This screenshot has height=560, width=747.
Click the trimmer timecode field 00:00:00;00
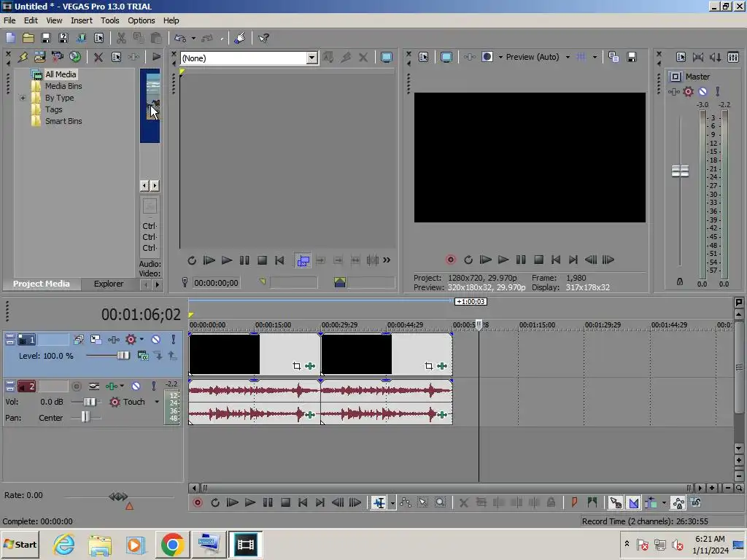tap(216, 283)
